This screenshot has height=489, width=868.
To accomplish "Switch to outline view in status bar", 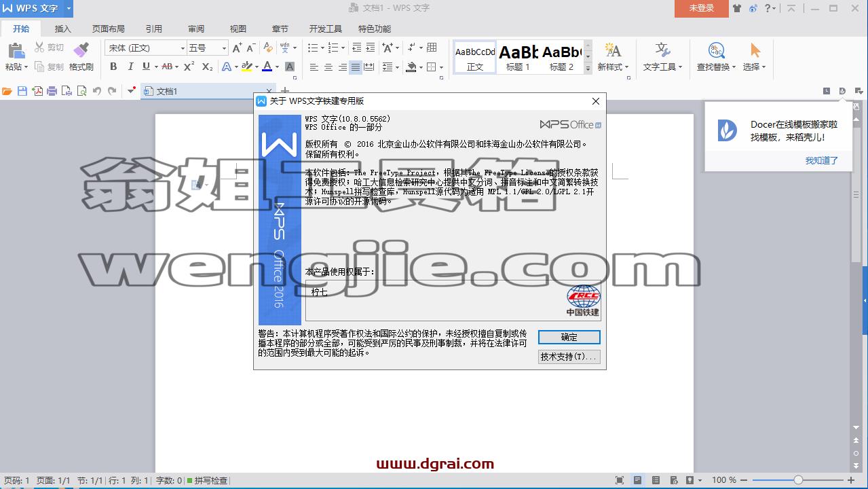I will click(x=655, y=480).
